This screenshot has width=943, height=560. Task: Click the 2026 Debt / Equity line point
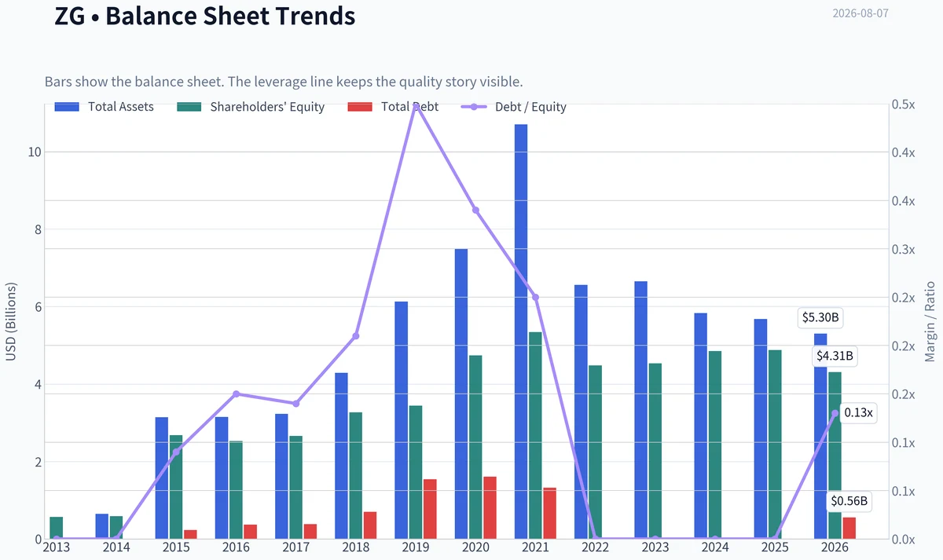click(x=835, y=413)
